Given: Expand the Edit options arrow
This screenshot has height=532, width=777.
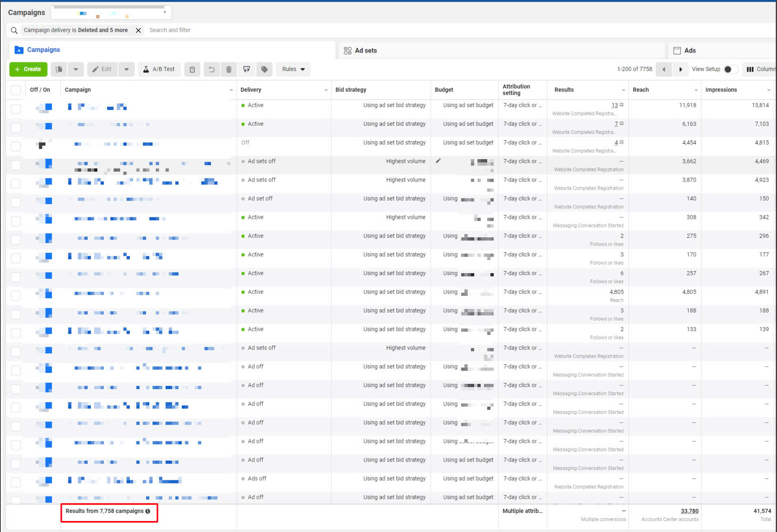Looking at the screenshot, I should pos(127,69).
